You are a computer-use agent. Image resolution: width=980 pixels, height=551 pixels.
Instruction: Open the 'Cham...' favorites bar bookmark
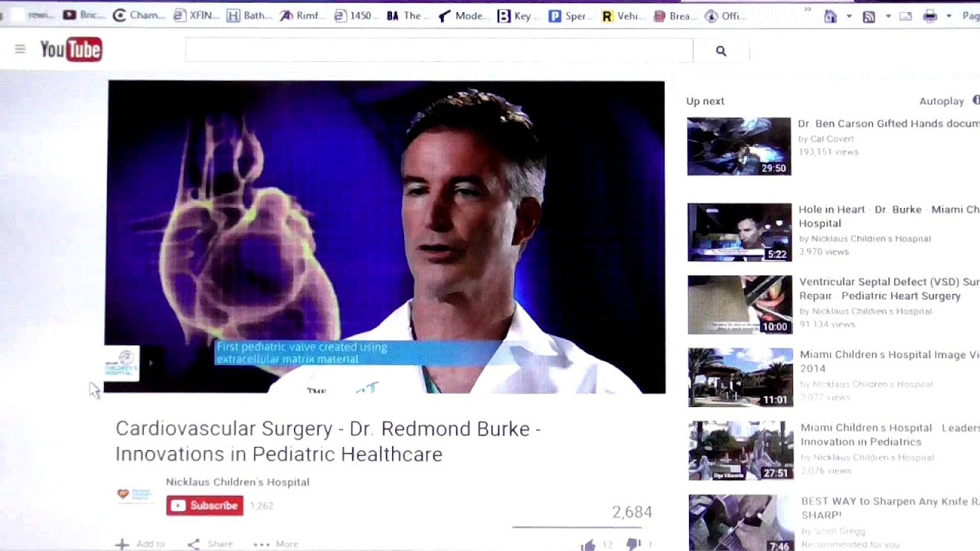(x=138, y=15)
